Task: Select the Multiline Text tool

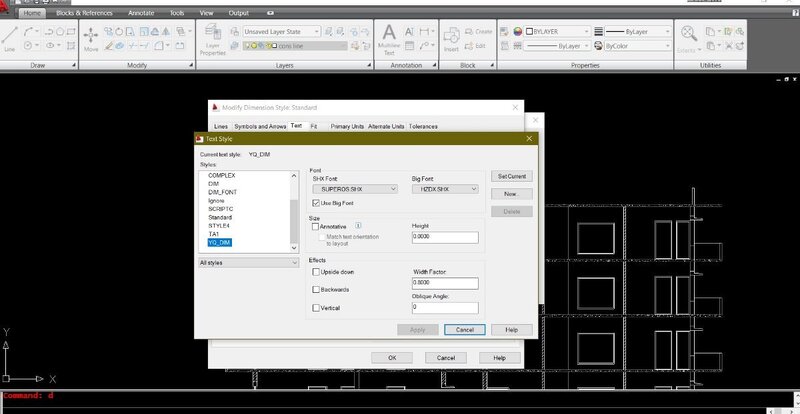Action: point(389,39)
